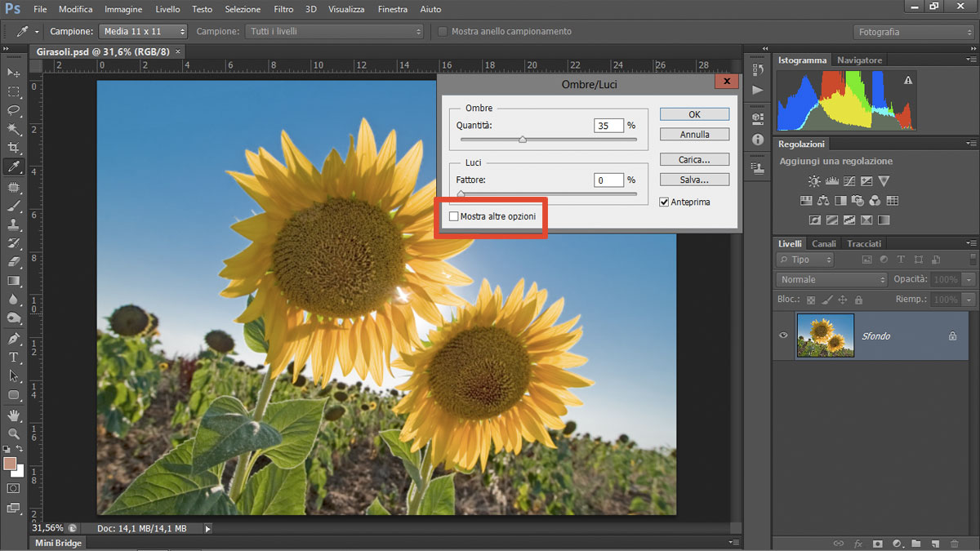Viewport: 980px width, 551px height.
Task: Select the Magic Wand tool
Action: [x=14, y=129]
